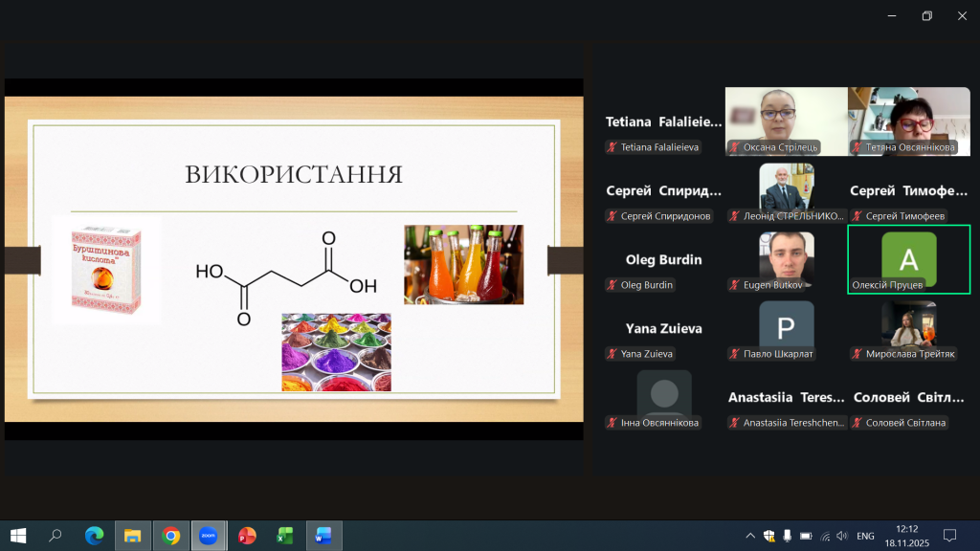
Task: Open the clock and date flyout
Action: click(906, 536)
